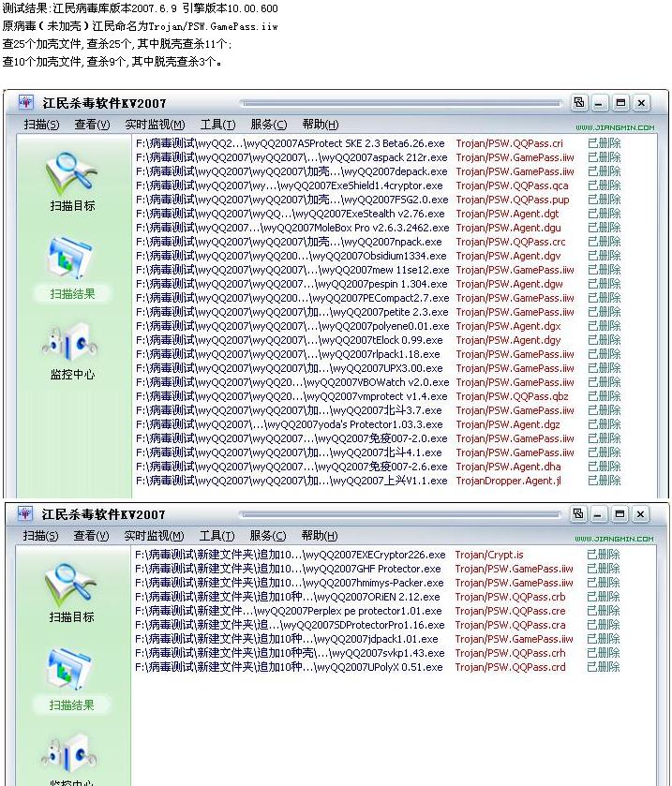Image resolution: width=672 pixels, height=786 pixels.
Task: Open 扫描目标 icon in upper KV2007 window
Action: tap(72, 172)
